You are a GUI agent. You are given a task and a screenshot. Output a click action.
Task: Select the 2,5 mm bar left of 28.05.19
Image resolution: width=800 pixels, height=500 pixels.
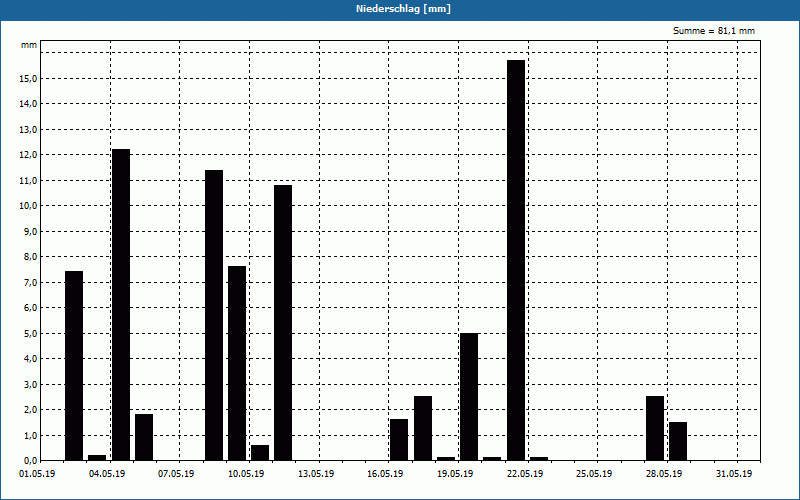[x=655, y=428]
